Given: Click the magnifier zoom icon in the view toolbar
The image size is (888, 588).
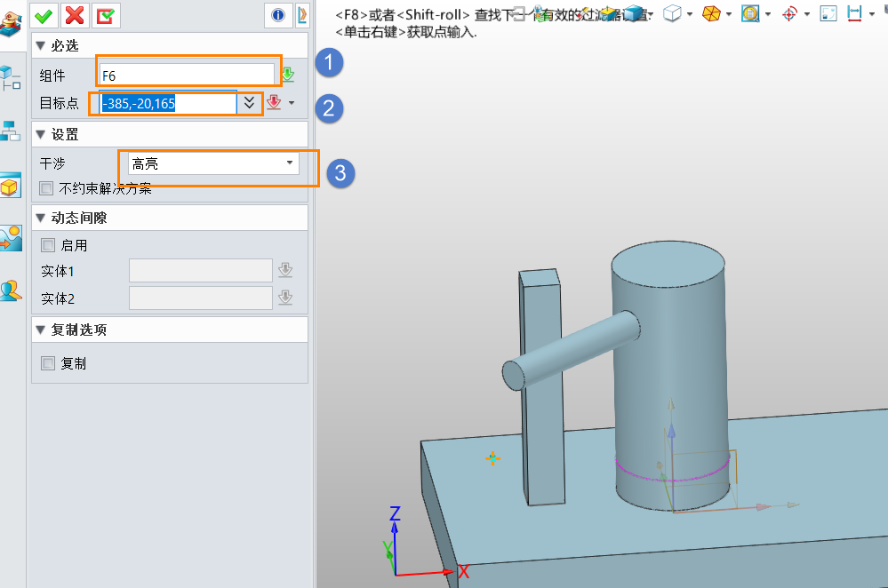Looking at the screenshot, I should (x=750, y=13).
